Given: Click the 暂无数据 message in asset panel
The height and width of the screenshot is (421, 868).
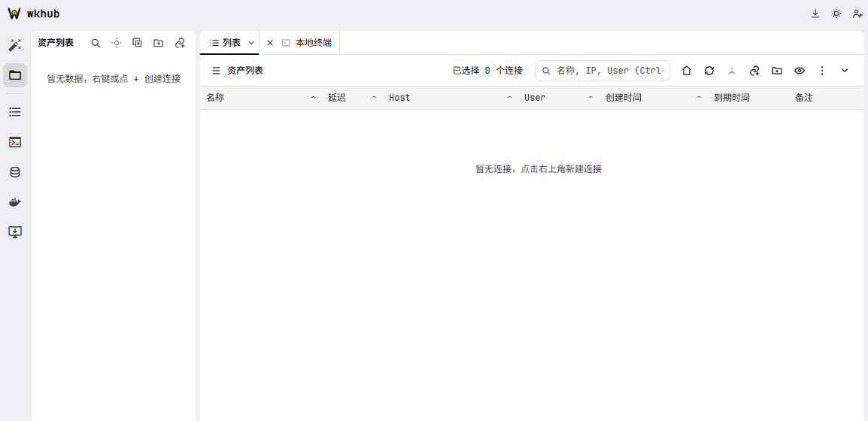Looking at the screenshot, I should click(x=114, y=78).
